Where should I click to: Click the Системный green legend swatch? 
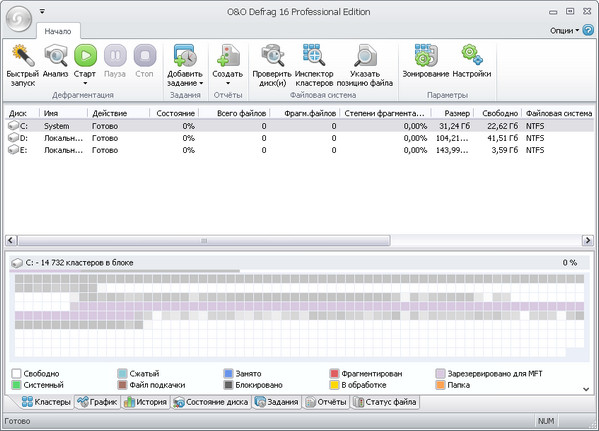coord(16,385)
